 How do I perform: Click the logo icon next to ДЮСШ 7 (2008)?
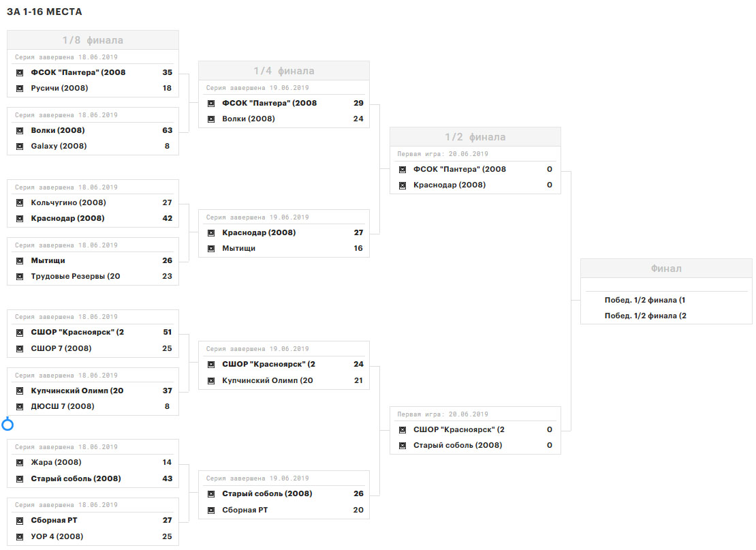click(x=20, y=406)
